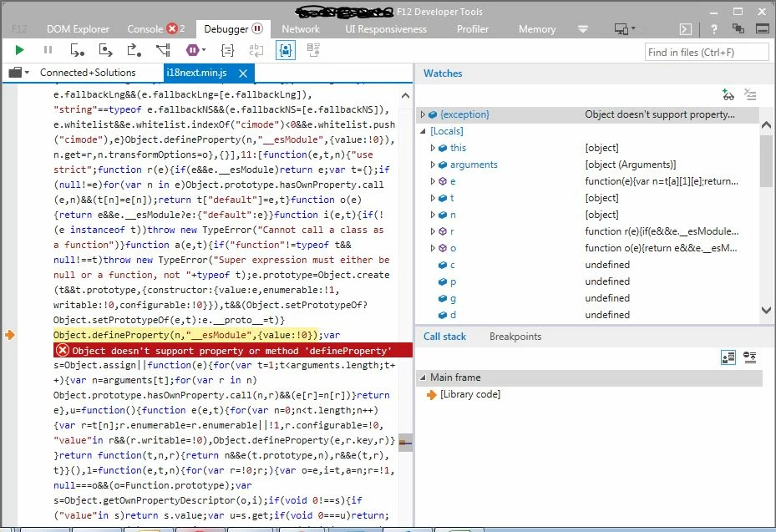This screenshot has width=776, height=532.
Task: Toggle word wrap in the code view
Action: tap(256, 50)
